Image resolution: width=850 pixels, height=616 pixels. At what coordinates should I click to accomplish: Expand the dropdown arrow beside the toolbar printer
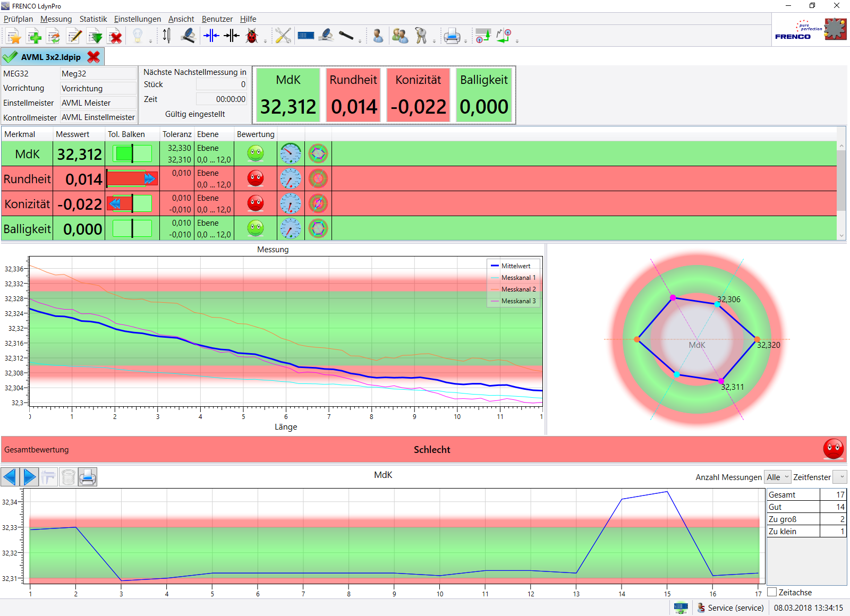[466, 40]
